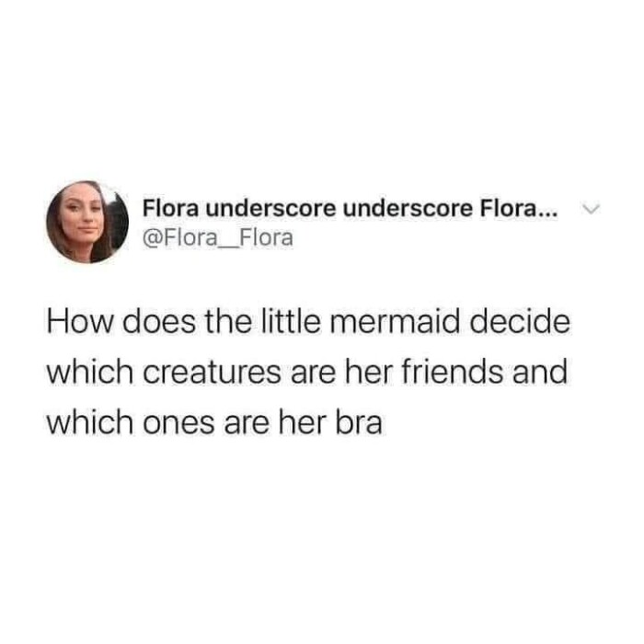Click the double underscore in the handle
The image size is (644, 644).
(x=228, y=247)
